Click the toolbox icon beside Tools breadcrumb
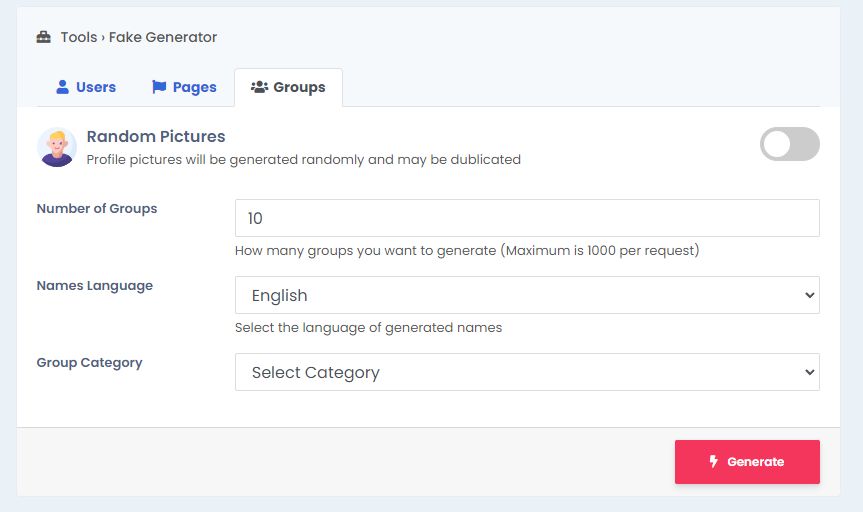The width and height of the screenshot is (863, 512). tap(43, 37)
